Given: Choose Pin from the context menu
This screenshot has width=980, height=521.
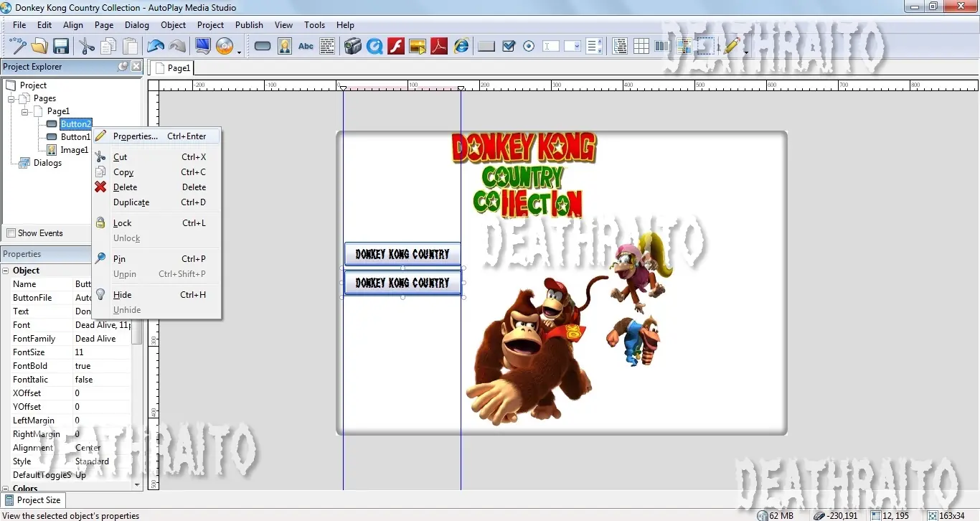Looking at the screenshot, I should [156, 259].
